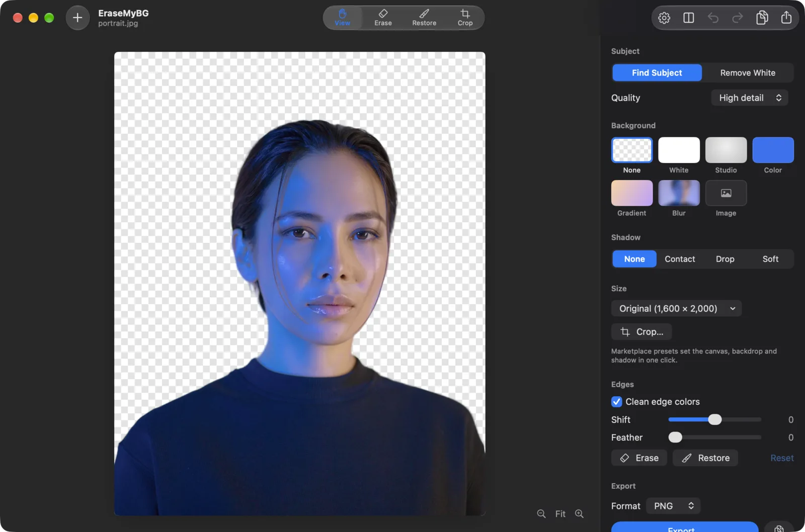This screenshot has width=805, height=532.
Task: Select Color blue background swatch
Action: pyautogui.click(x=773, y=150)
